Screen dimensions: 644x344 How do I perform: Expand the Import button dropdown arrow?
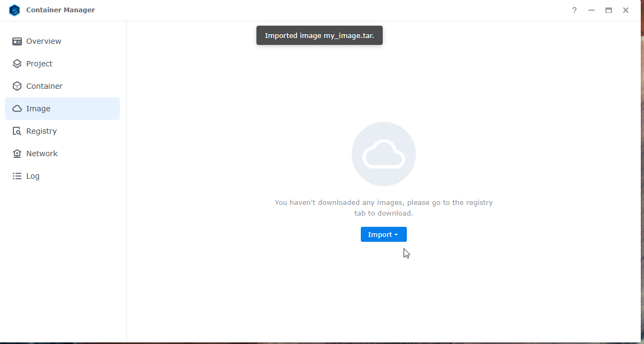click(396, 235)
